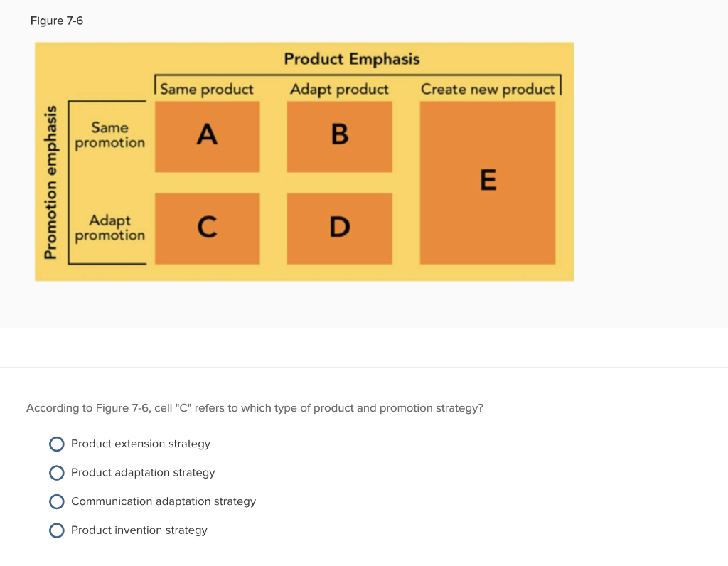Click the Figure 7-6 caption text
728x566 pixels.
tap(56, 21)
